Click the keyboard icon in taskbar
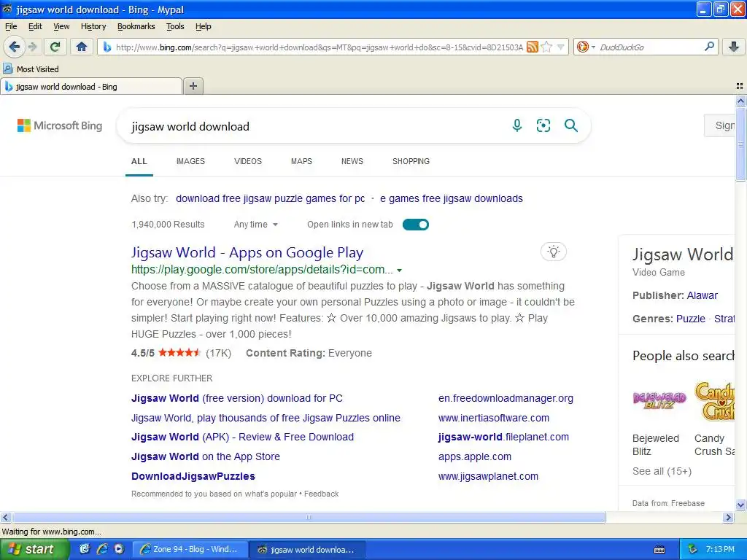Viewport: 747px width, 560px height. tap(659, 550)
